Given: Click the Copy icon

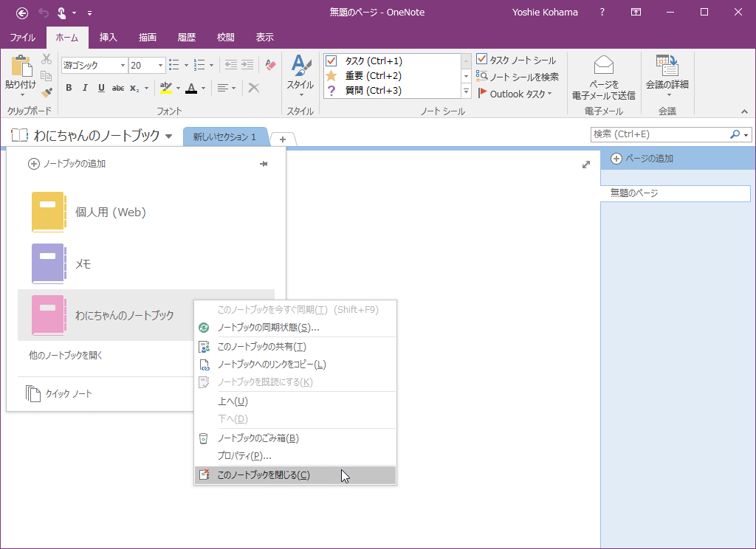Looking at the screenshot, I should [47, 76].
